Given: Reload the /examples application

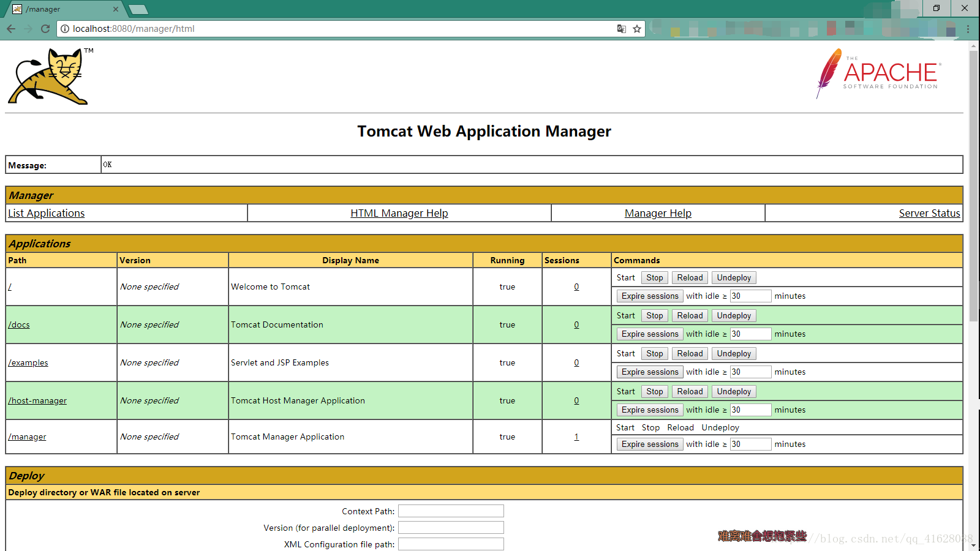Looking at the screenshot, I should tap(690, 354).
